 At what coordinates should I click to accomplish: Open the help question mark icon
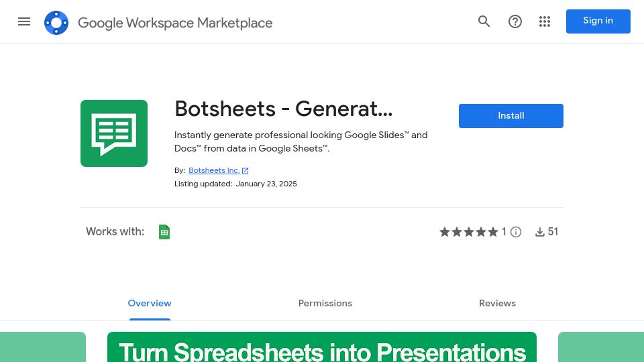point(515,21)
